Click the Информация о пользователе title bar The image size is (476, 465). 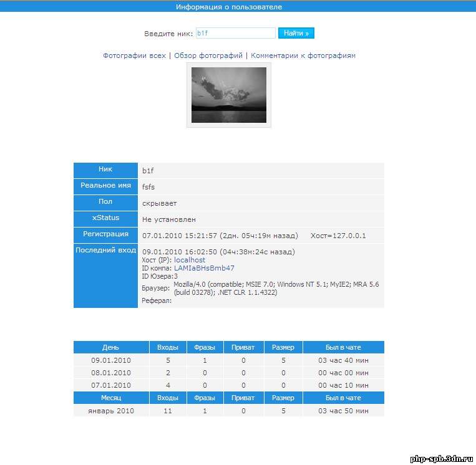point(229,7)
